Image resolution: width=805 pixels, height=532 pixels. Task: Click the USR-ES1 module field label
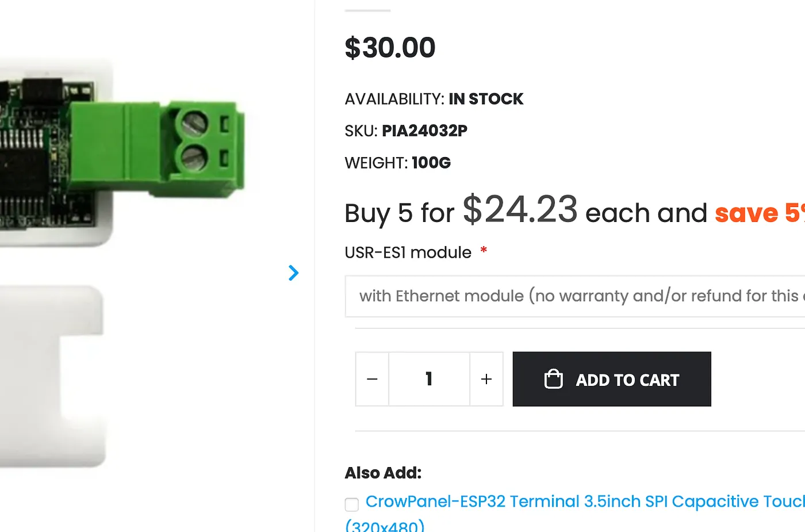tap(408, 252)
